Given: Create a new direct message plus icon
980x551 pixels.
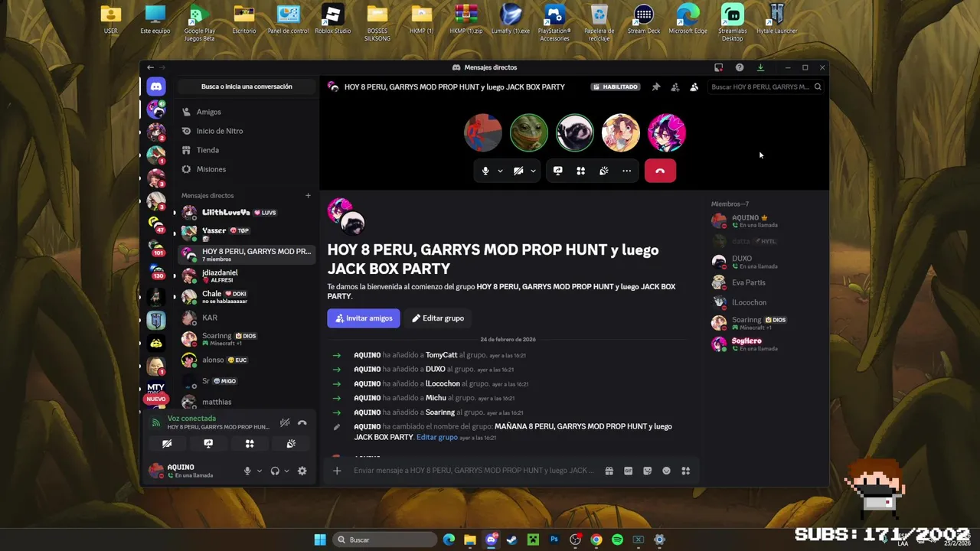Looking at the screenshot, I should click(308, 195).
